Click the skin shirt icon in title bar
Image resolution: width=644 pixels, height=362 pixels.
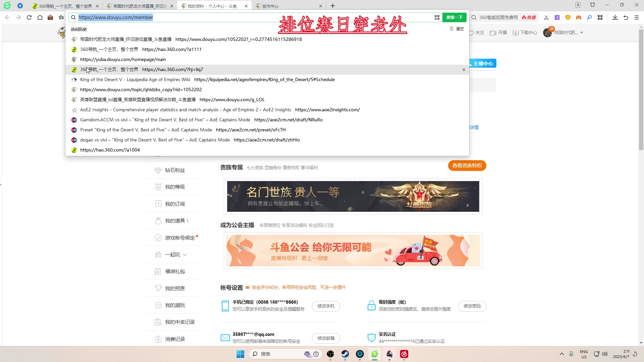(x=593, y=5)
